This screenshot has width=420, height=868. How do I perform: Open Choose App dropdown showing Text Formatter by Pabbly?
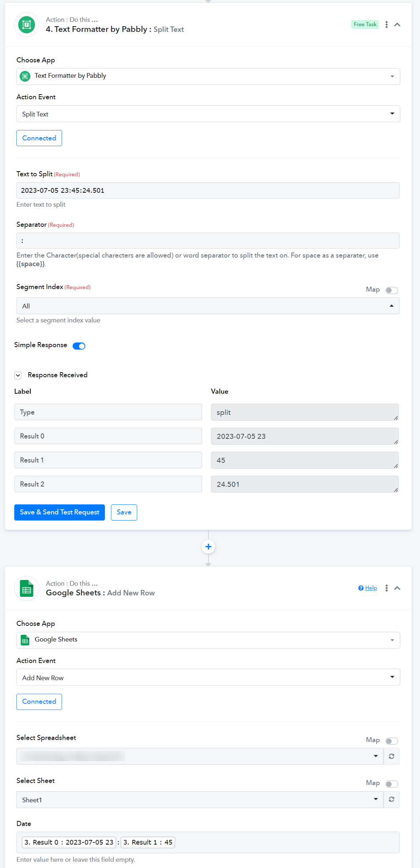coord(208,76)
